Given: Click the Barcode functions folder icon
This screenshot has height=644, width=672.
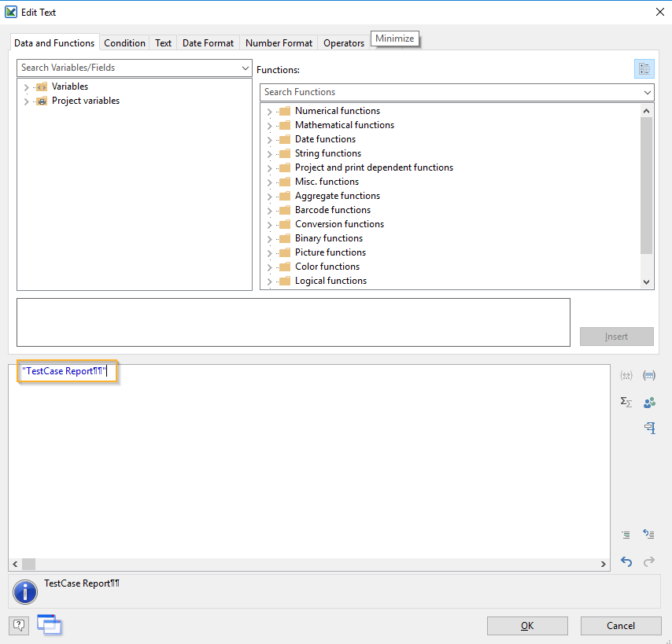Looking at the screenshot, I should 285,210.
